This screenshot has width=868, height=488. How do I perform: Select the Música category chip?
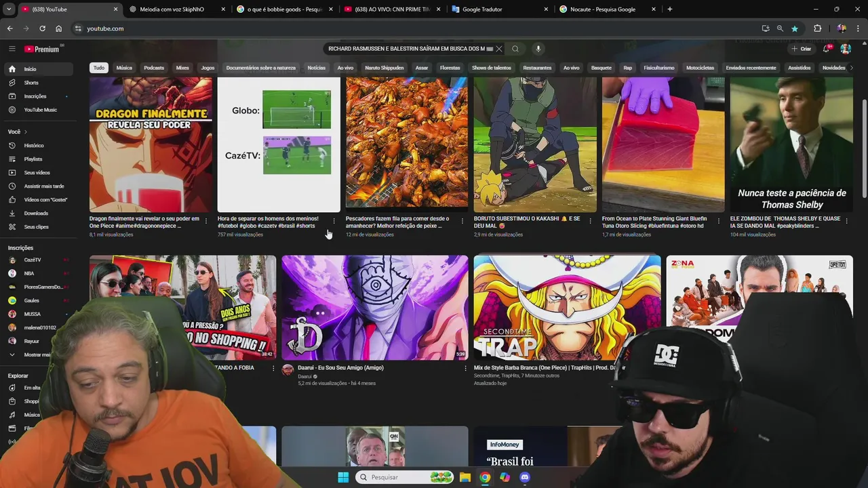point(124,68)
